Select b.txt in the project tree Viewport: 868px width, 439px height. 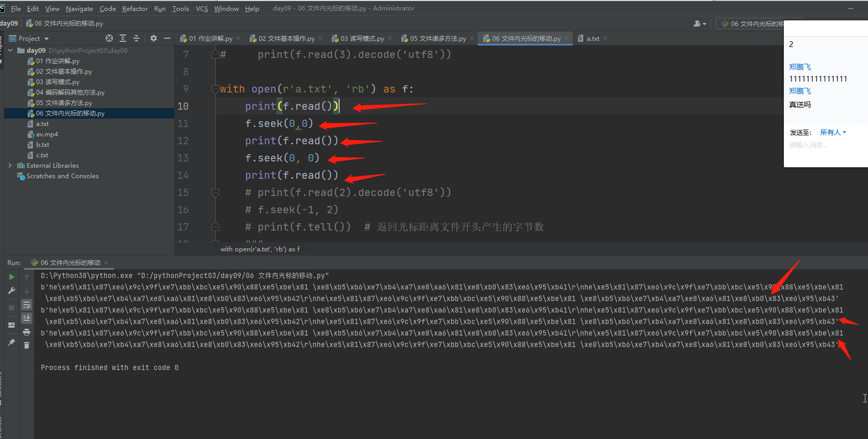click(43, 145)
